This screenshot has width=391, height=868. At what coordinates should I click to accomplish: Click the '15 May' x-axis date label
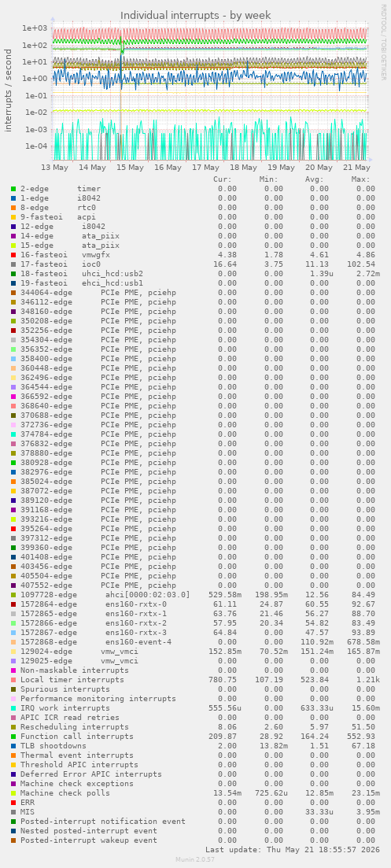point(129,167)
